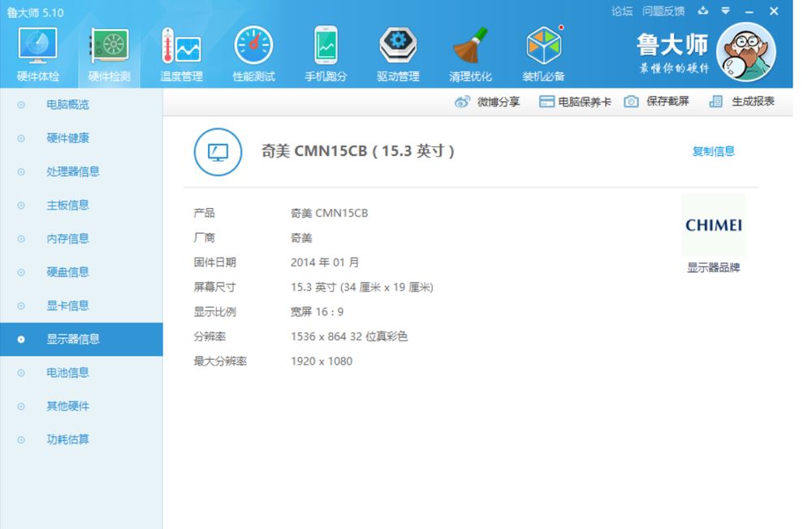Click the CHIMEI brand logo
The image size is (812, 529).
pyautogui.click(x=714, y=225)
